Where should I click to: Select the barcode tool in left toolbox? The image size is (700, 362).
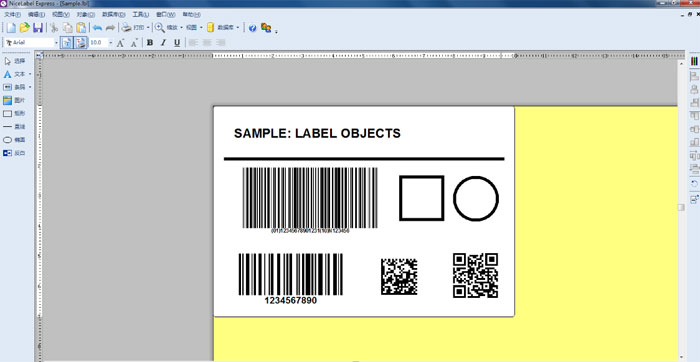[16, 87]
